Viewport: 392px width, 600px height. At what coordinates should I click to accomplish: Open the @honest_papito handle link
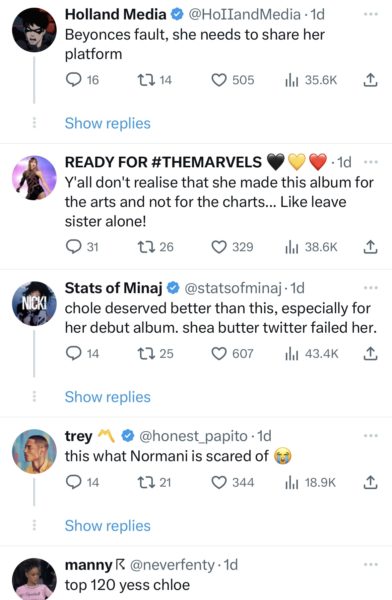click(193, 436)
